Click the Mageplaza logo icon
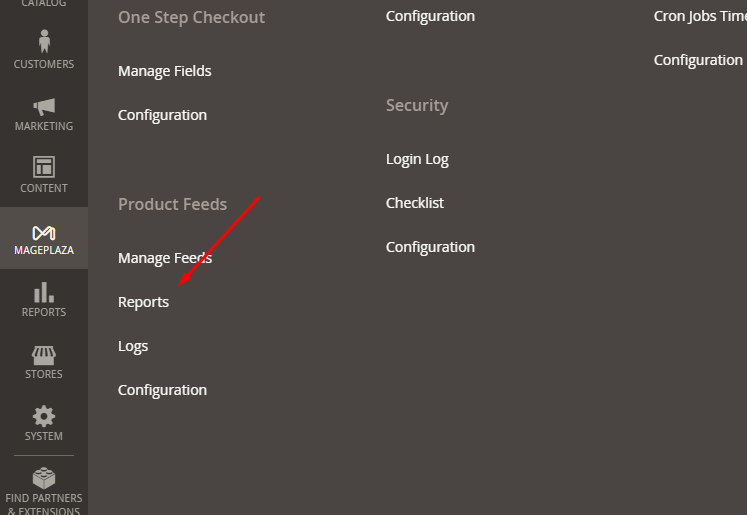 pyautogui.click(x=43, y=231)
